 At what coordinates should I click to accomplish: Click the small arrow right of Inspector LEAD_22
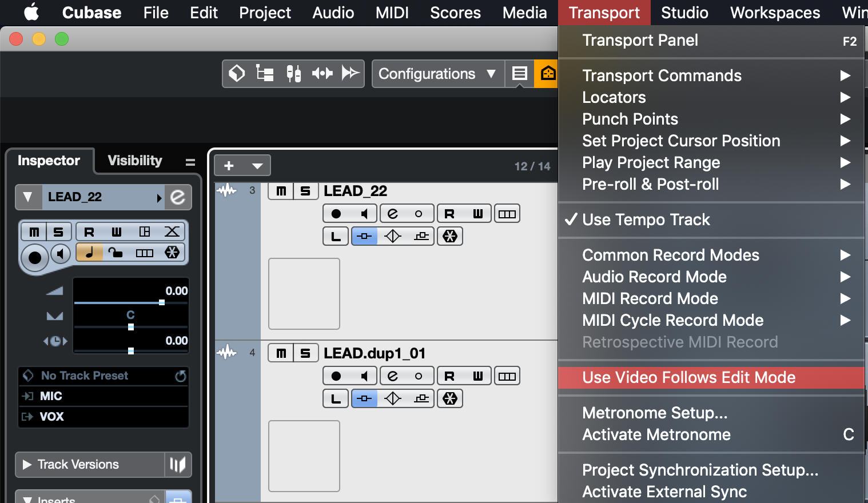[159, 198]
